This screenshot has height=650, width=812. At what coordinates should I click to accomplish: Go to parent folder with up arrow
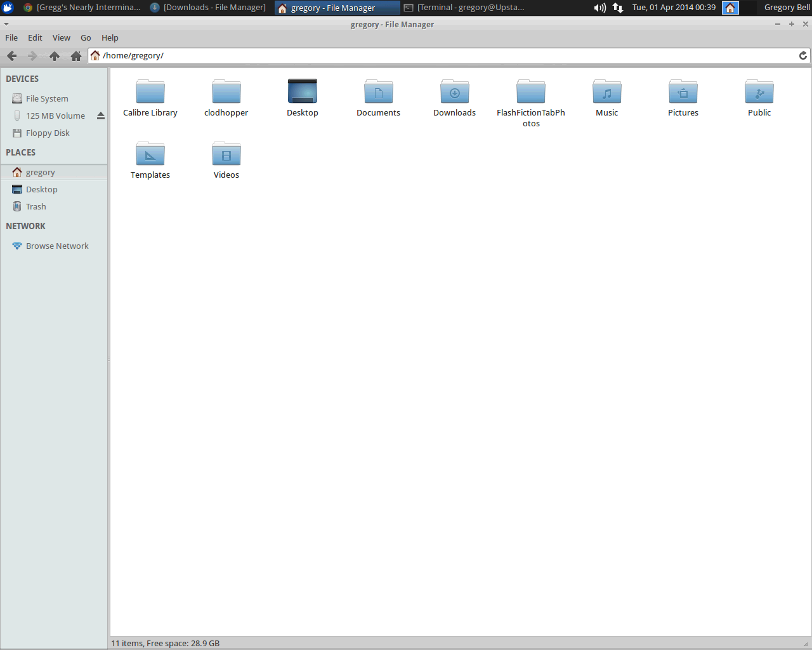tap(55, 56)
